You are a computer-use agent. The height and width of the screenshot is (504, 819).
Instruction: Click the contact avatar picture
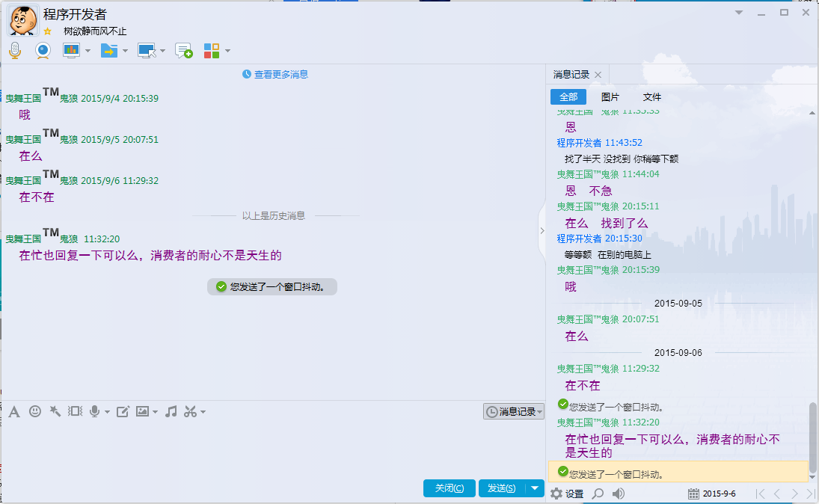tap(22, 20)
